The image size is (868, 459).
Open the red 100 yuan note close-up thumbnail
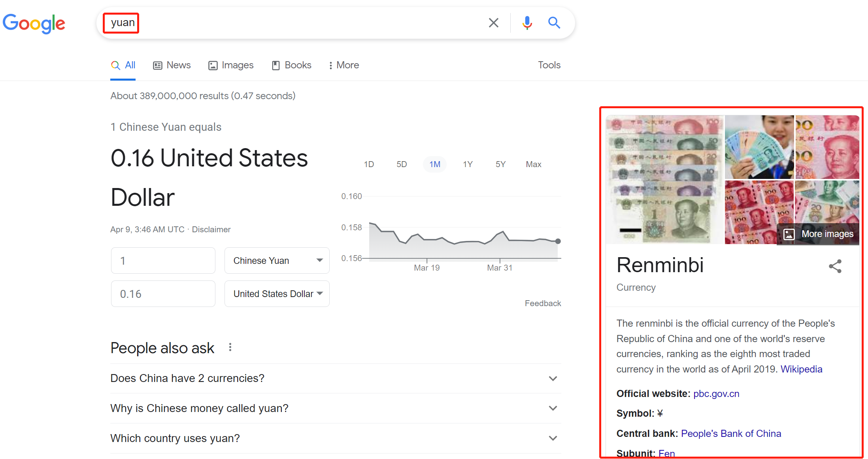[827, 147]
